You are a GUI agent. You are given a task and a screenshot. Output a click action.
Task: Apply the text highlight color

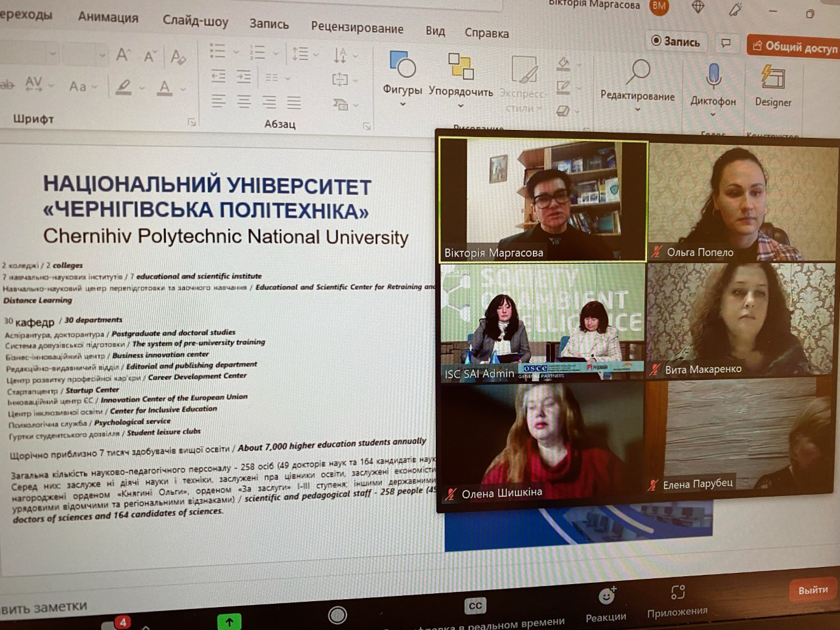point(123,87)
